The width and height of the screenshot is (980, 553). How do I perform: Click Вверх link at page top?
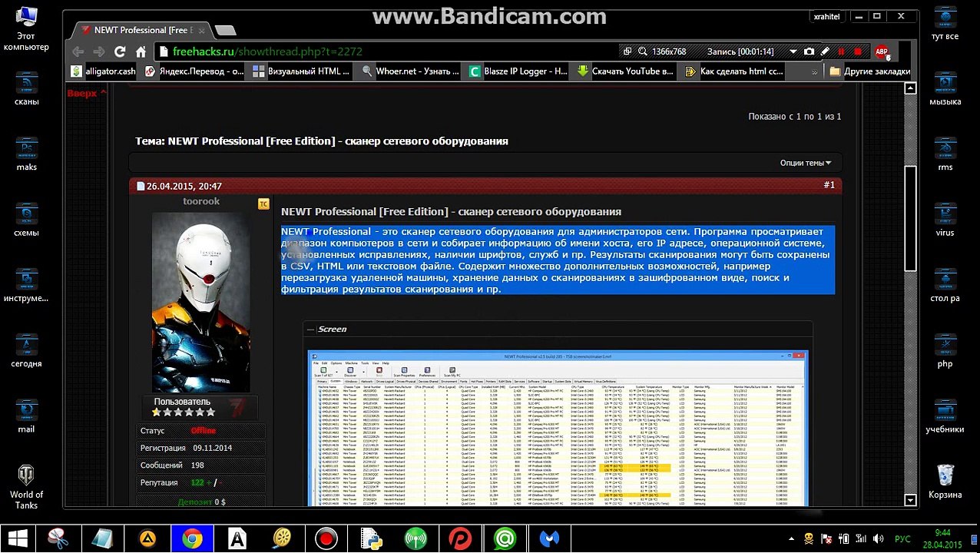click(87, 94)
